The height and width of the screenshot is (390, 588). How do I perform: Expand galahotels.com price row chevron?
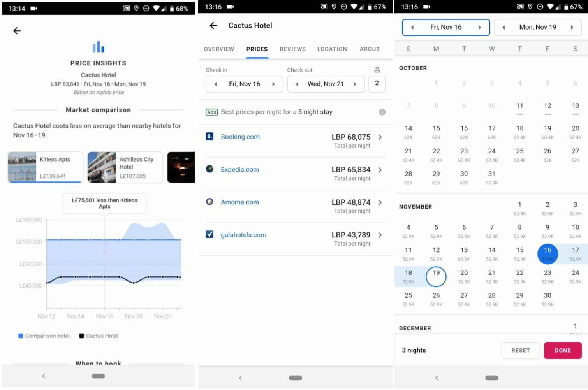click(380, 235)
